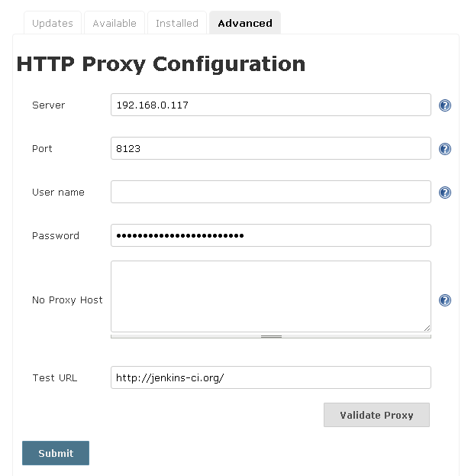
Task: Select the Advanced tab
Action: (245, 23)
